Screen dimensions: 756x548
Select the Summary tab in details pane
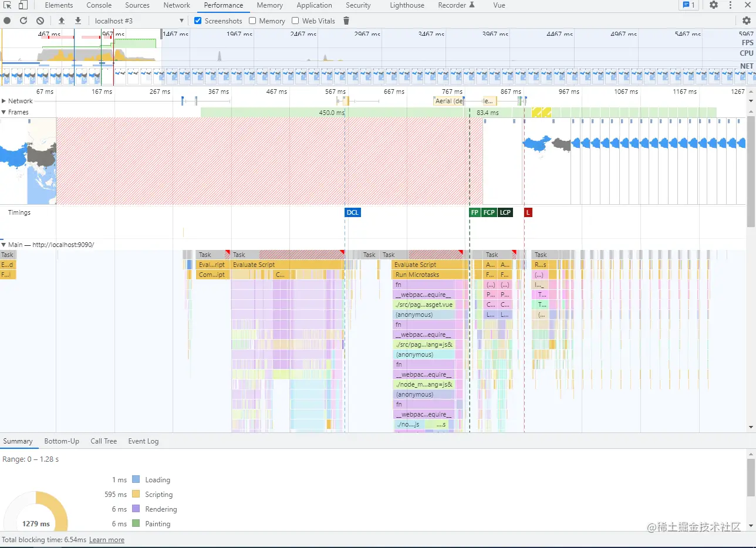coord(18,441)
